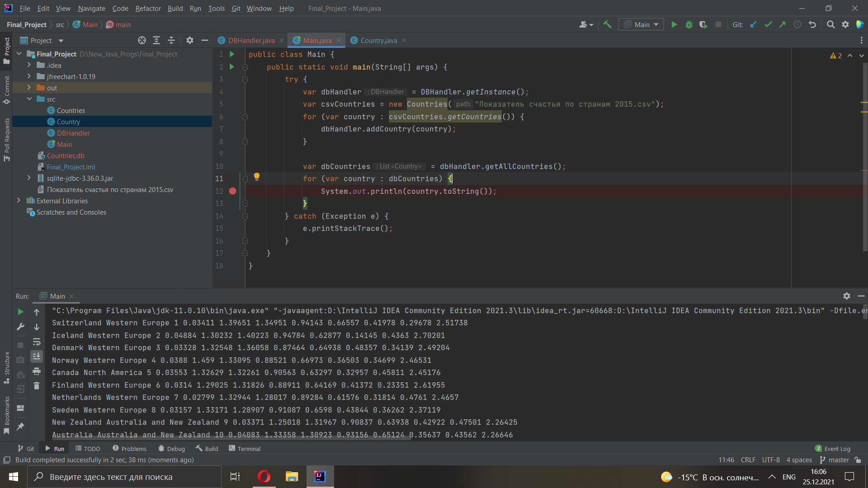Toggle the Bookmarks tool window stripe
Viewport: 868px width, 488px height.
point(6,415)
